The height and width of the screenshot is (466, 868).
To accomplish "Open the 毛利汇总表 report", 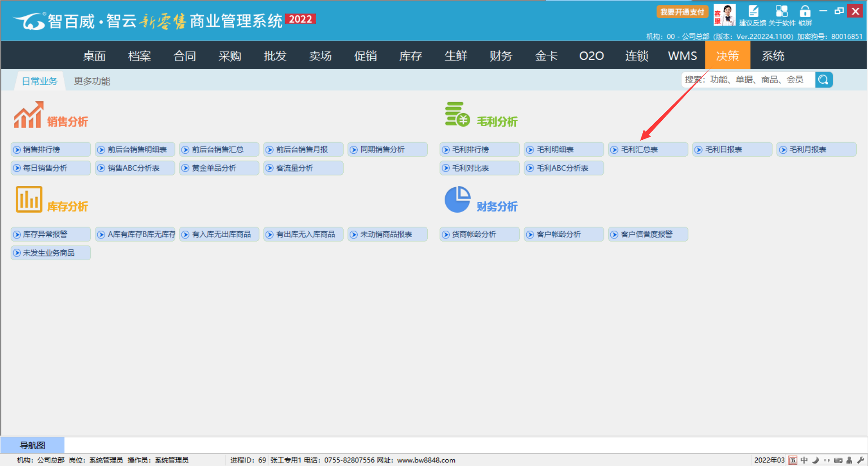I will tap(647, 149).
